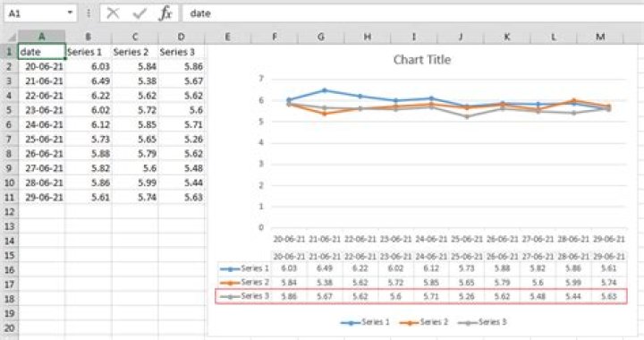This screenshot has height=340, width=644.
Task: Select the Series 2 header cell C1
Action: (x=135, y=52)
